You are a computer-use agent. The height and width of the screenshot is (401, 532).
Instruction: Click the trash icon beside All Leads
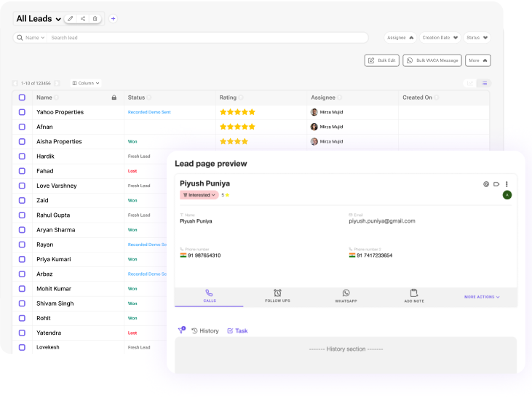[95, 19]
